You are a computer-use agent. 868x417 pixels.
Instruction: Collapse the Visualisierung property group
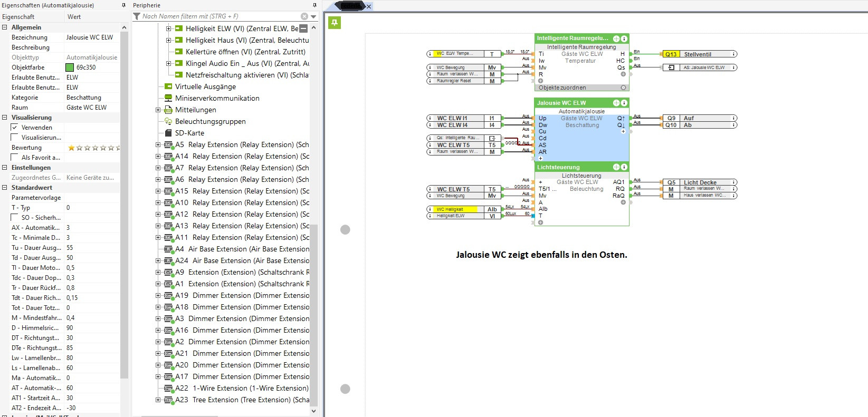point(5,118)
